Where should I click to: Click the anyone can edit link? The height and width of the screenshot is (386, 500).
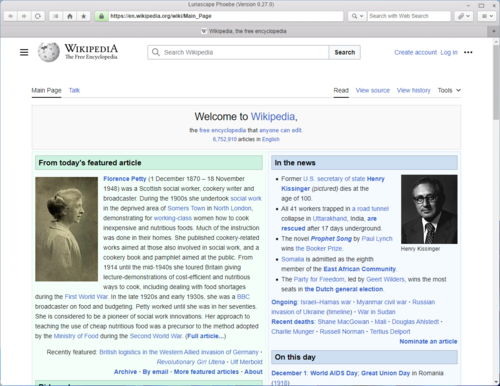(280, 130)
